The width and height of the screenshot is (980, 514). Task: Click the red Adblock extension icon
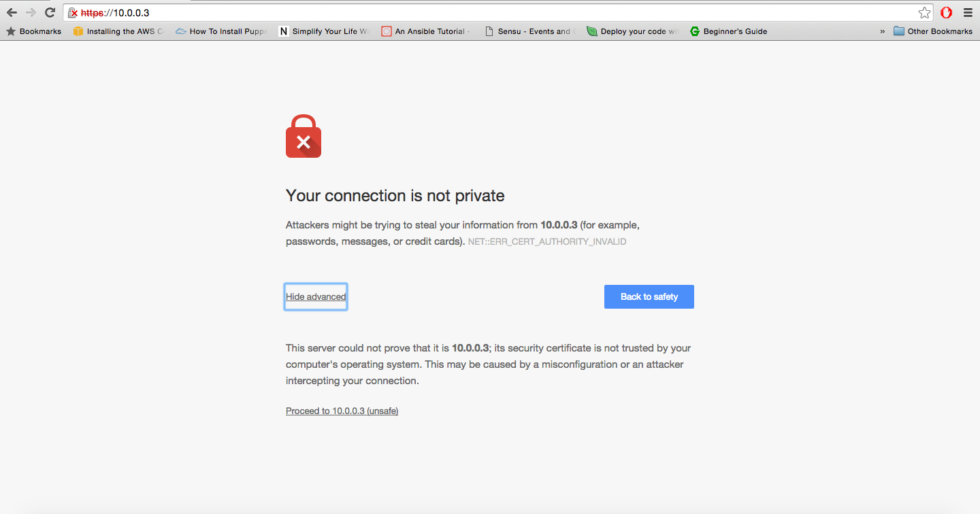point(946,12)
